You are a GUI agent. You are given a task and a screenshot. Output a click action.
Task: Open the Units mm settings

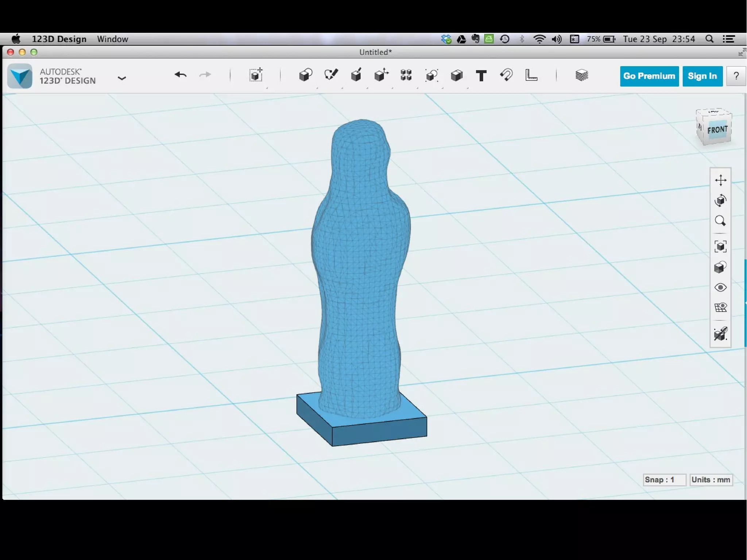pos(711,480)
